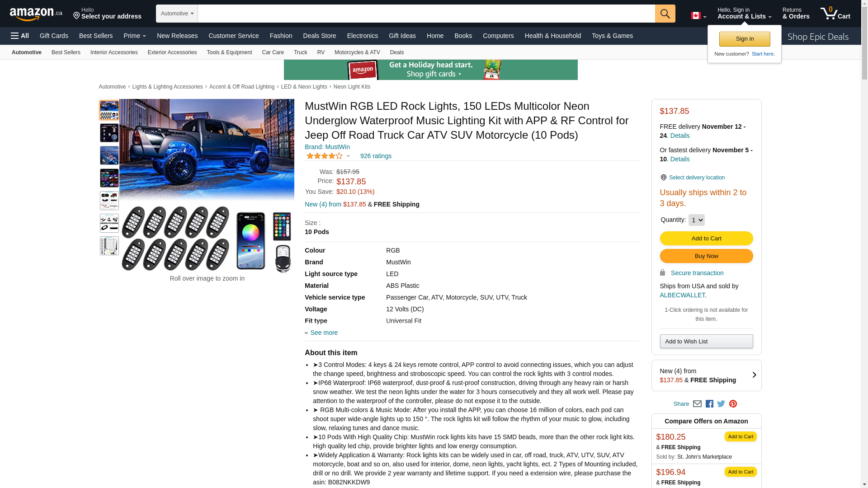The width and height of the screenshot is (868, 488).
Task: Click inside the search text field
Action: [426, 14]
